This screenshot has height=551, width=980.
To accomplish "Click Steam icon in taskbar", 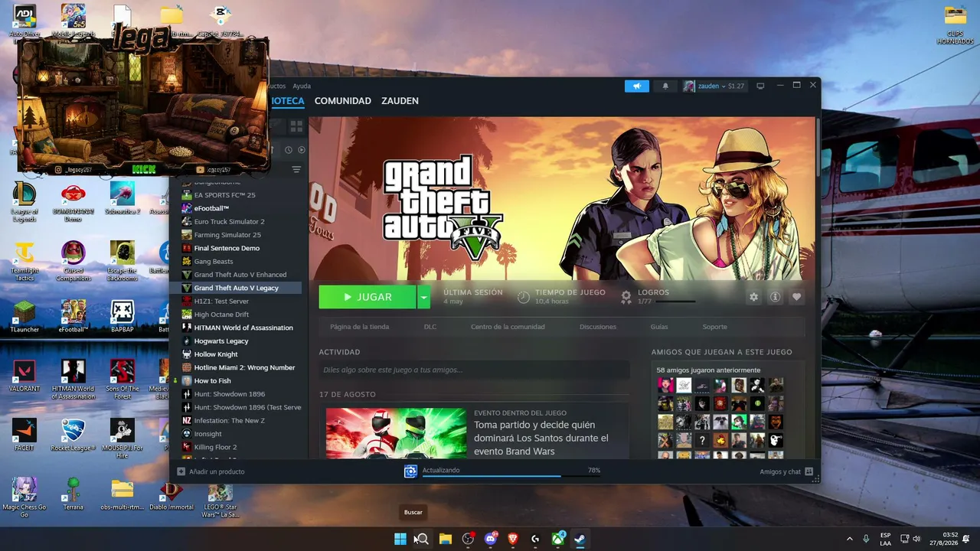I will (580, 539).
